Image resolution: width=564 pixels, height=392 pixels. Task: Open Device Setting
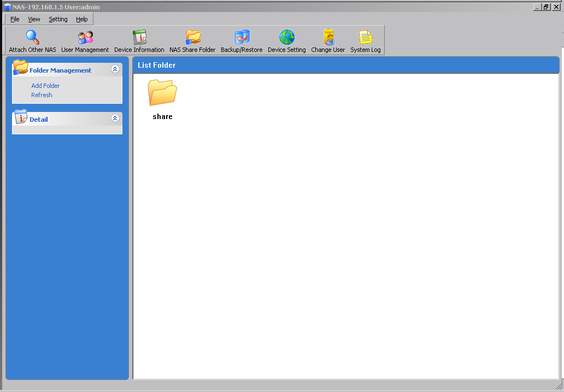287,41
